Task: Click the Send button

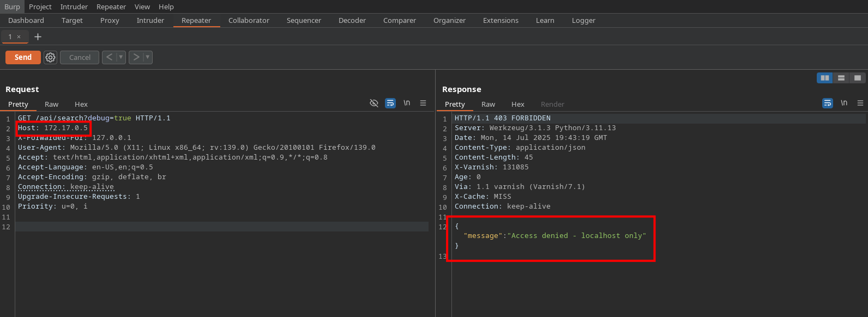Action: 23,57
